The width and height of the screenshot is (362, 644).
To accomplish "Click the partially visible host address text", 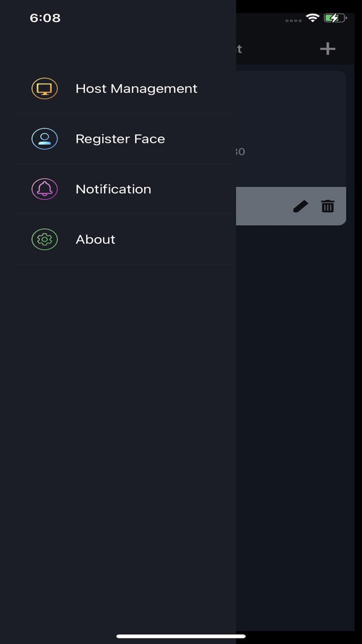I will [240, 151].
